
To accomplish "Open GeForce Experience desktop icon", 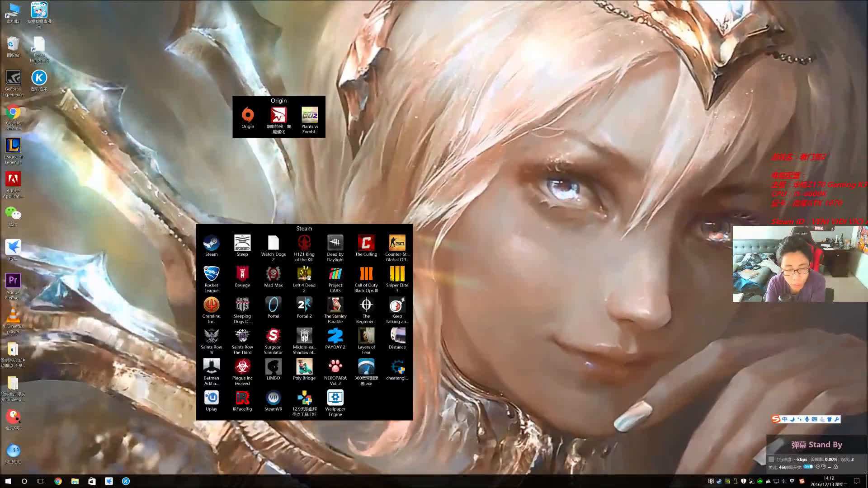I will point(13,84).
